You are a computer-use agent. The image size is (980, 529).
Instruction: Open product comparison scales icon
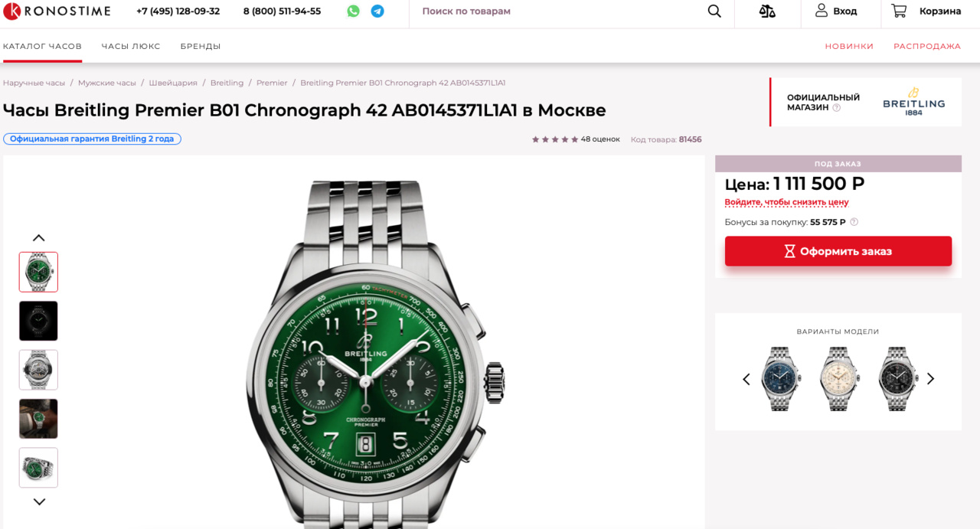(x=767, y=11)
